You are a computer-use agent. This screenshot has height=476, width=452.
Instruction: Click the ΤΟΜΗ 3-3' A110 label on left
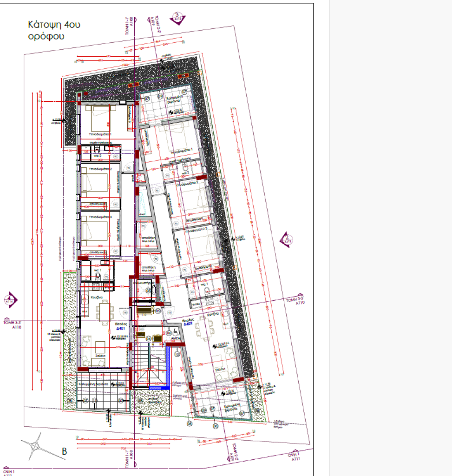(13, 324)
